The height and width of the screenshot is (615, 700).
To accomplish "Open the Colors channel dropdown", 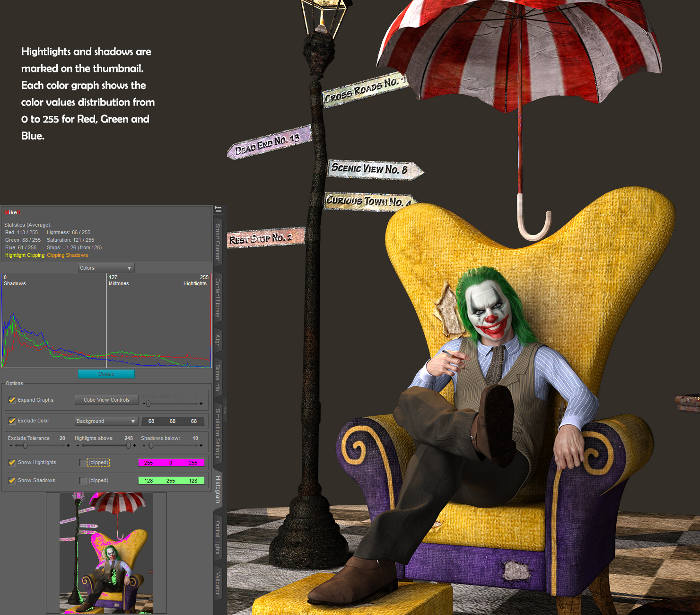I will tap(106, 268).
